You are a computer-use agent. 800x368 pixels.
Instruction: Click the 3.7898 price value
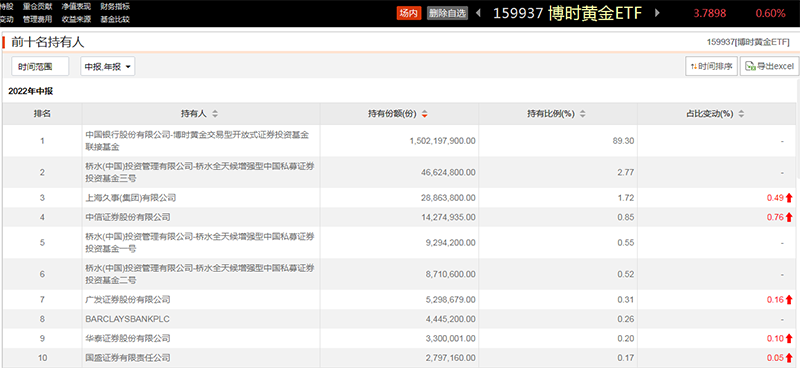[709, 13]
